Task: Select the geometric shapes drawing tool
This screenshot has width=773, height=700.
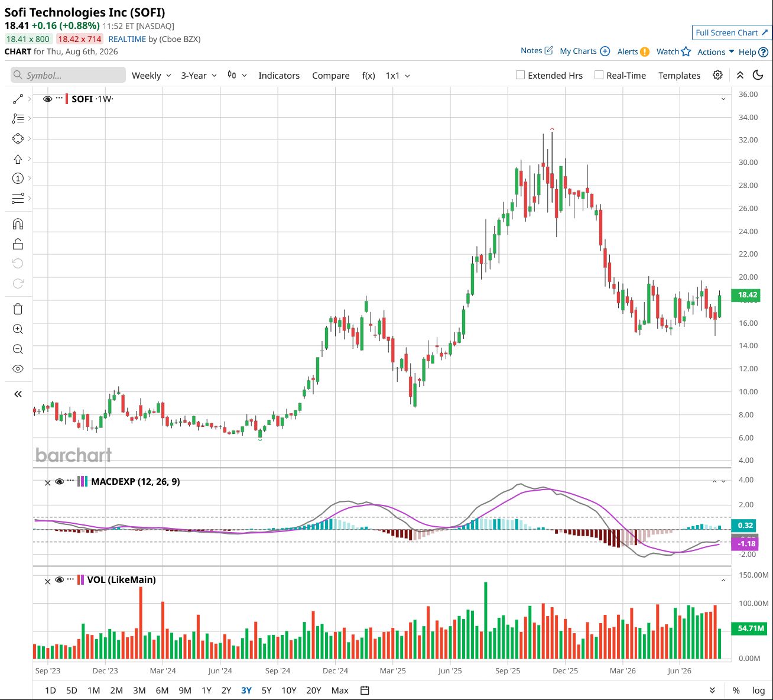Action: coord(18,139)
